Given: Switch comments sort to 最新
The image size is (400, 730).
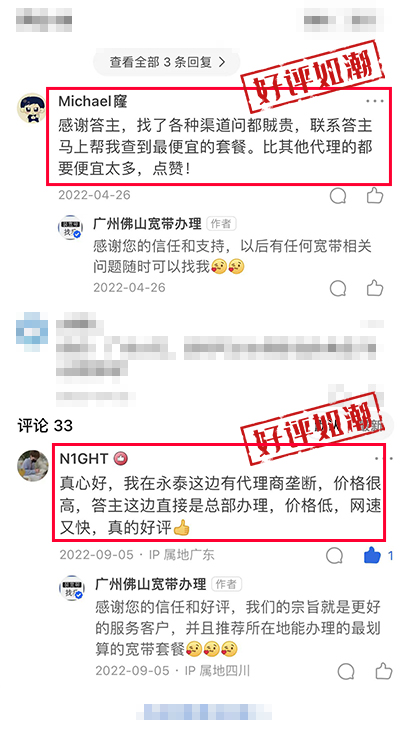Looking at the screenshot, I should (372, 425).
